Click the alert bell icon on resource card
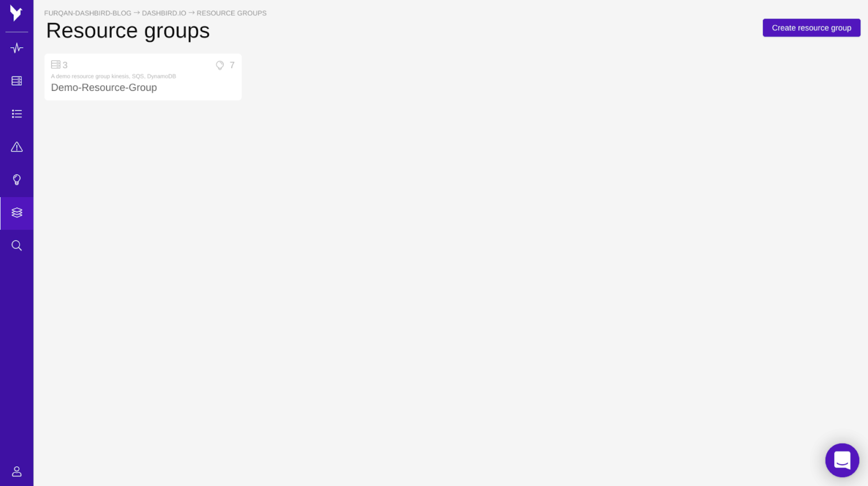The image size is (868, 486). [x=219, y=64]
